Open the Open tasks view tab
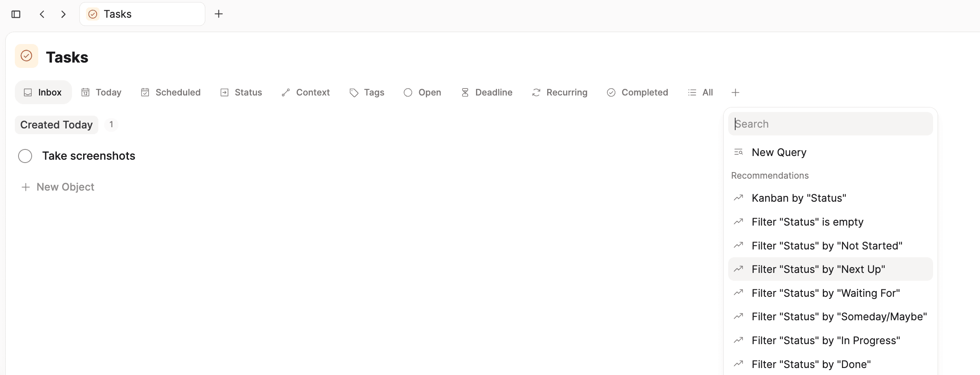Viewport: 980px width, 375px height. tap(423, 92)
